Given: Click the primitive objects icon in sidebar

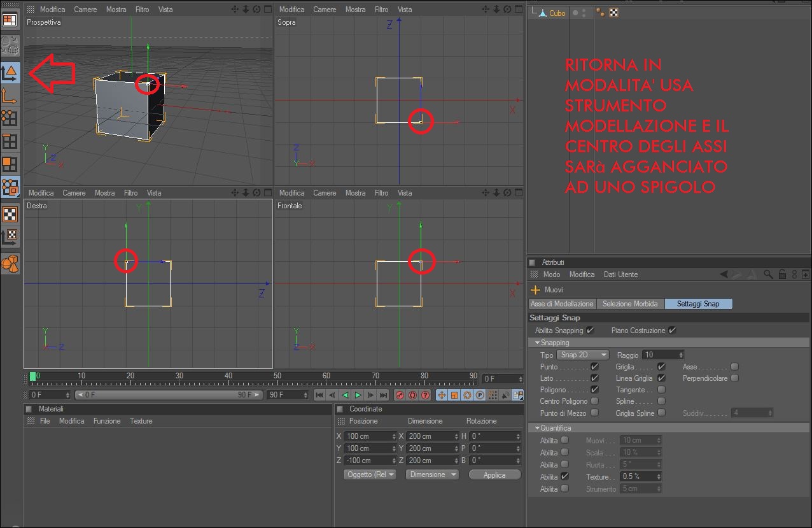Looking at the screenshot, I should (10, 262).
